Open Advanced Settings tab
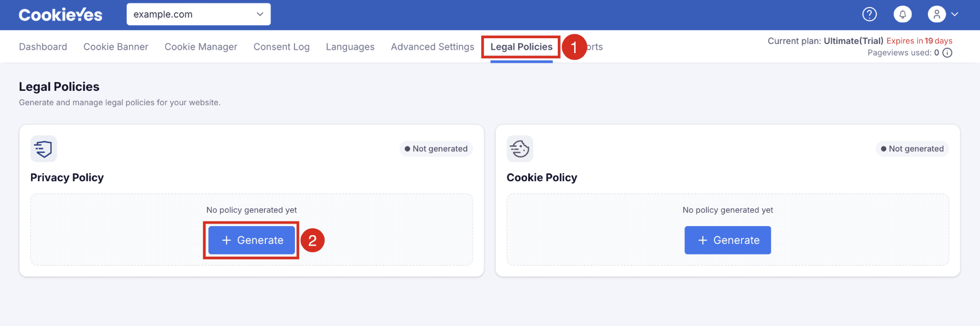This screenshot has height=326, width=980. click(x=432, y=46)
